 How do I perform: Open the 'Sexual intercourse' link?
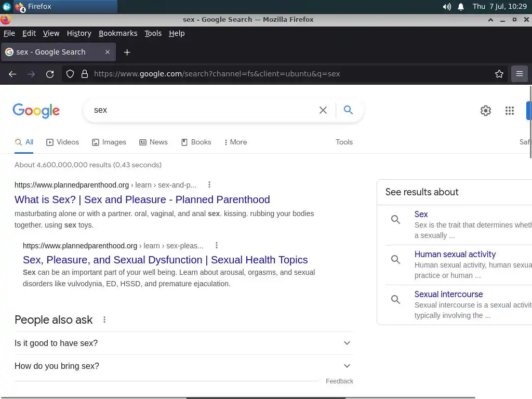point(448,294)
